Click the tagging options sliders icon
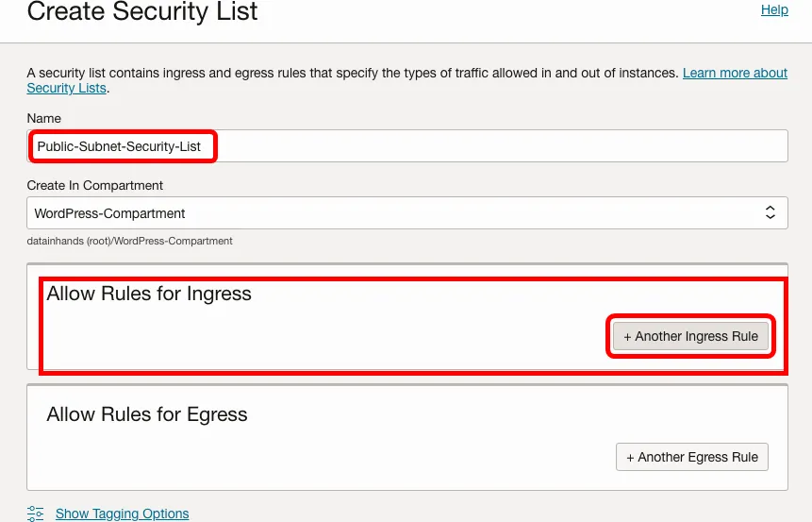The width and height of the screenshot is (812, 522). [x=36, y=514]
